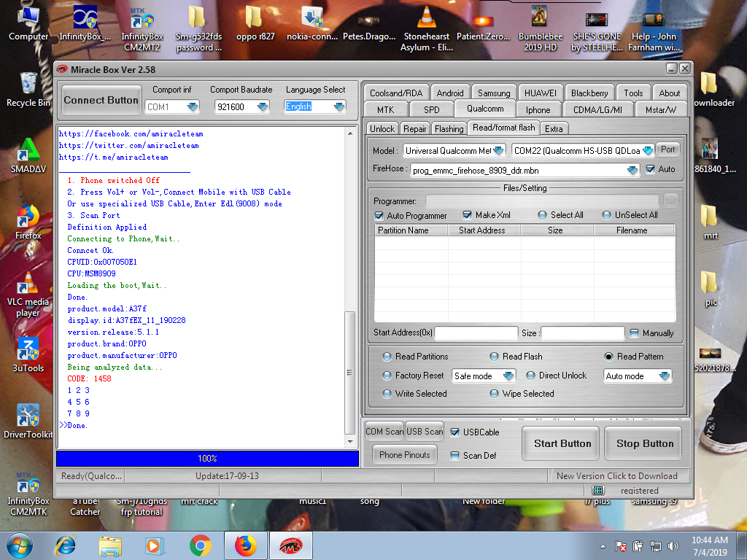Open the Unlock sub-tab
This screenshot has width=747, height=560.
pos(382,129)
